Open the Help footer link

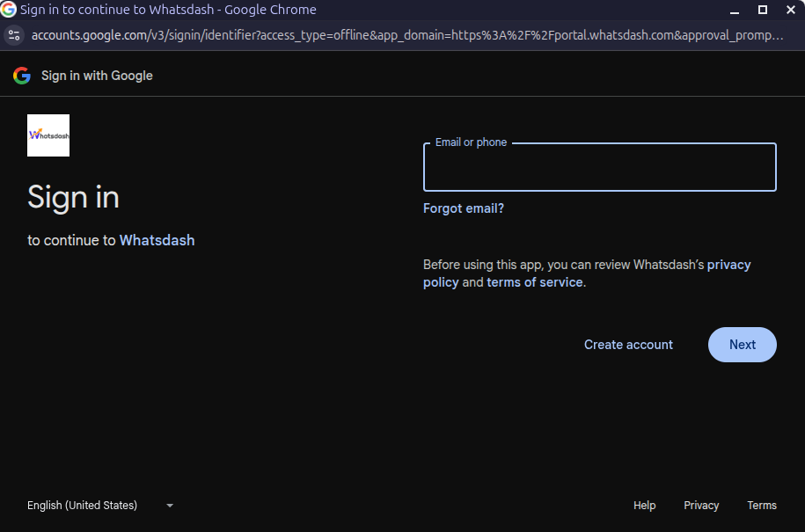(x=644, y=506)
